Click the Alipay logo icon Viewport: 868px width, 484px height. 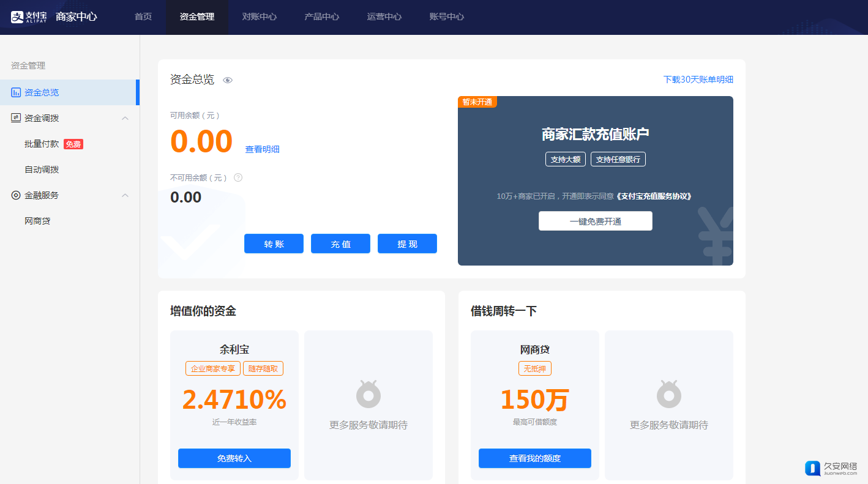coord(17,17)
